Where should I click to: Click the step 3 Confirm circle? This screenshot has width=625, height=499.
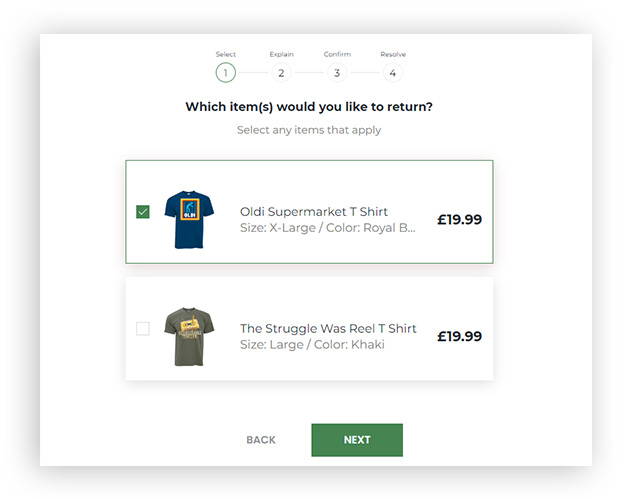(337, 73)
